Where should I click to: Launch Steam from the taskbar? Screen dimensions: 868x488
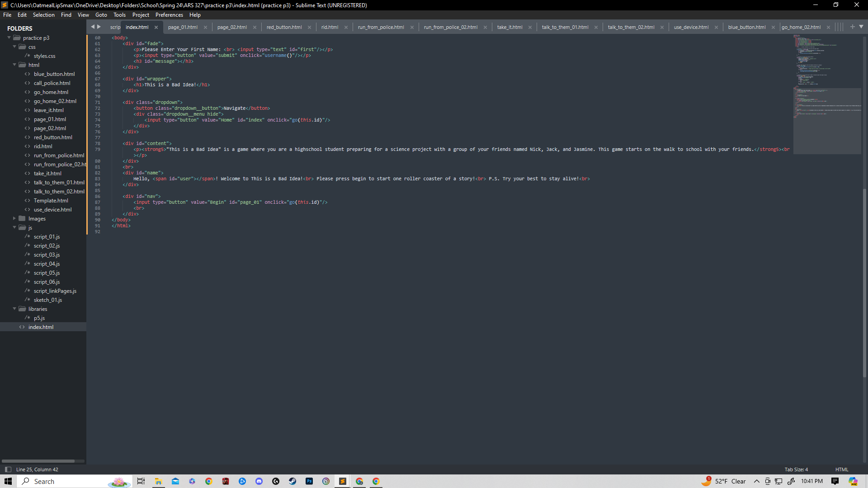[x=292, y=481]
